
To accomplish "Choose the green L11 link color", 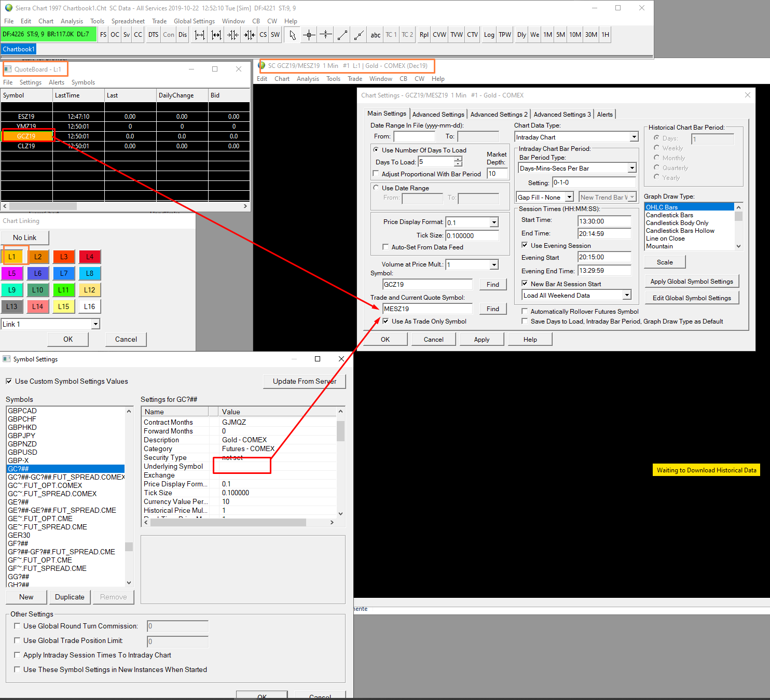I will [x=64, y=290].
